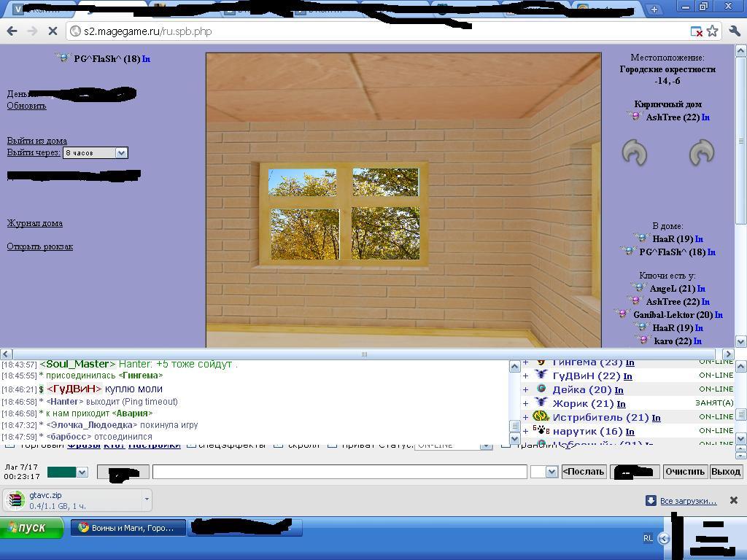Open the 8 часов exit-time dropdown
The height and width of the screenshot is (560, 747).
tap(96, 153)
